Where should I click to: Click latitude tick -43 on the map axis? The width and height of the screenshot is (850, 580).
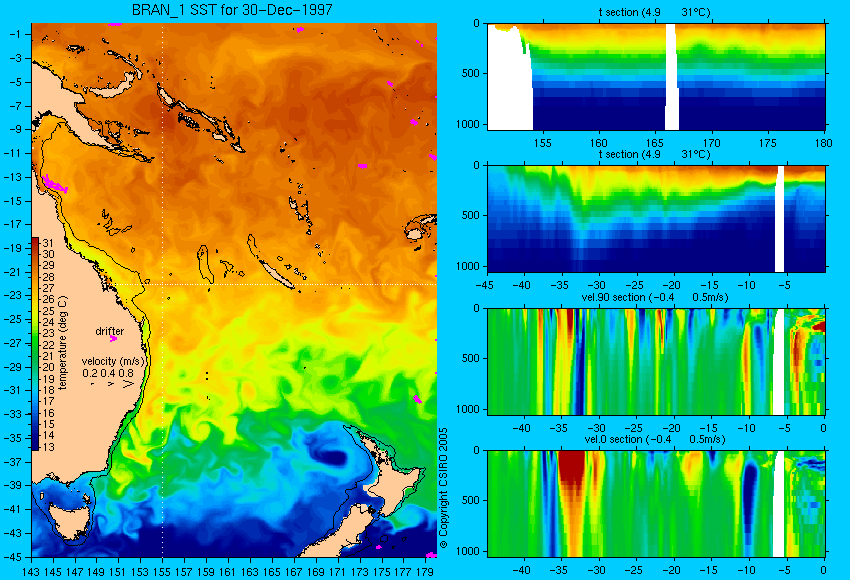(x=12, y=533)
